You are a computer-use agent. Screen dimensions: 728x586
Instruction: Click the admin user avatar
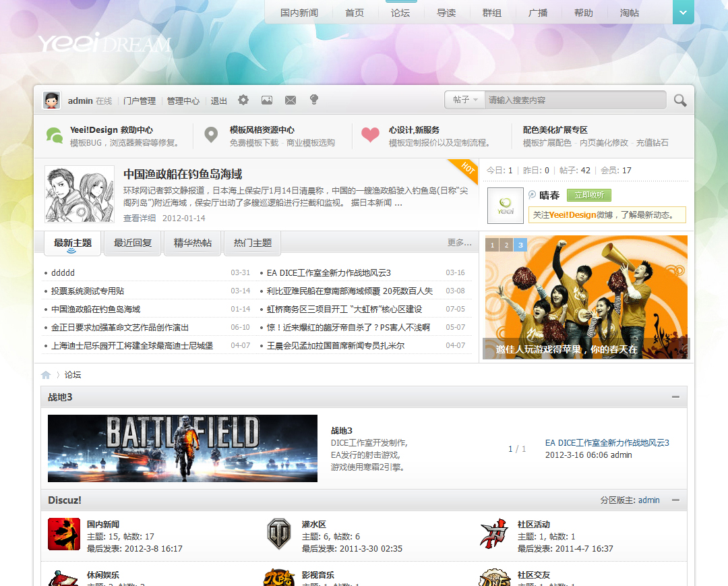pyautogui.click(x=51, y=100)
